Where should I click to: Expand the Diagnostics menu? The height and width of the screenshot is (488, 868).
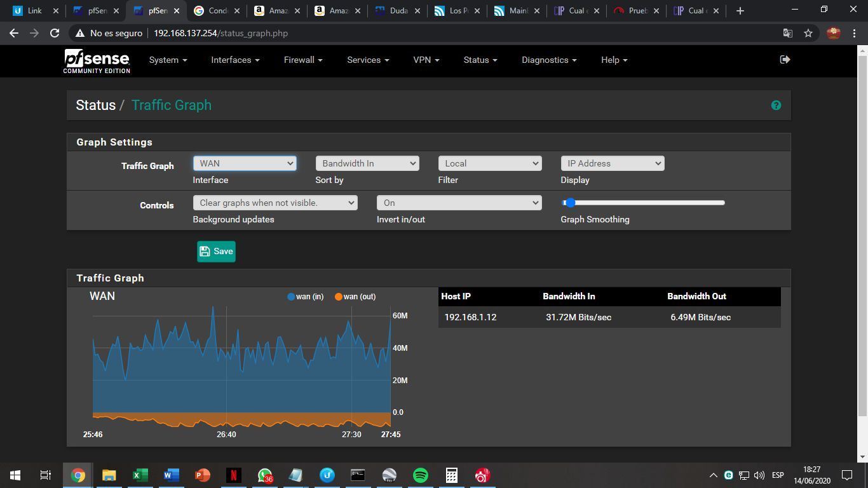click(x=549, y=60)
